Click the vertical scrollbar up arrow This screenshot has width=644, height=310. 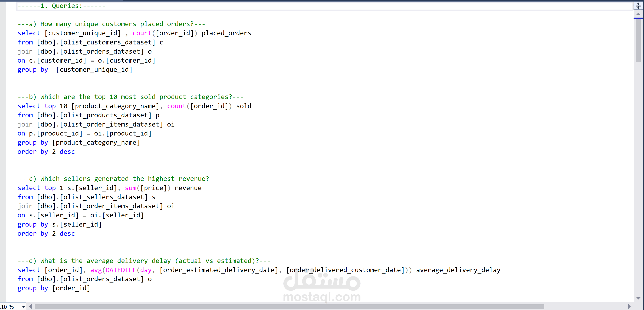[638, 14]
